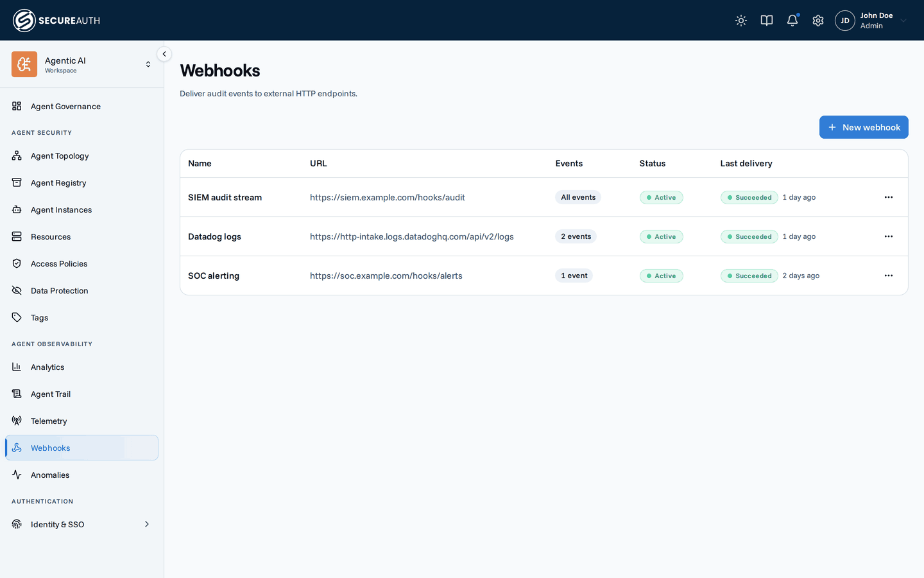Open the Agentic AI workspace switcher arrows
Image resolution: width=924 pixels, height=578 pixels.
(x=148, y=64)
